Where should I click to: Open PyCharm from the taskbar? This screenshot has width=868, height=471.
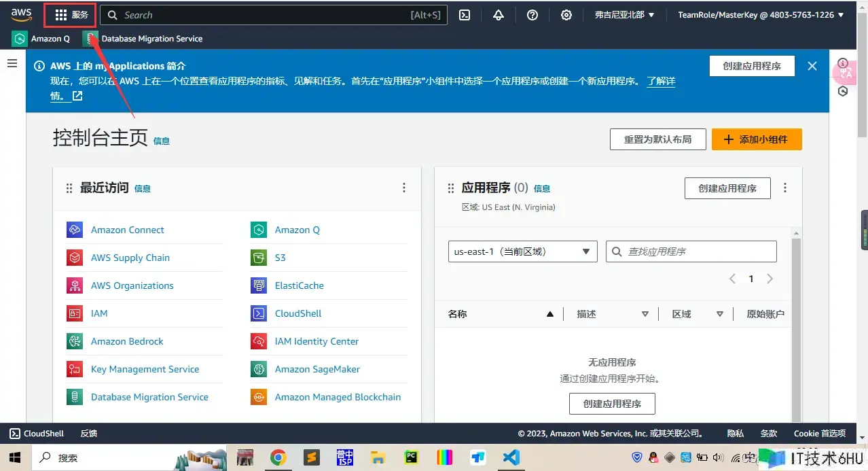411,457
